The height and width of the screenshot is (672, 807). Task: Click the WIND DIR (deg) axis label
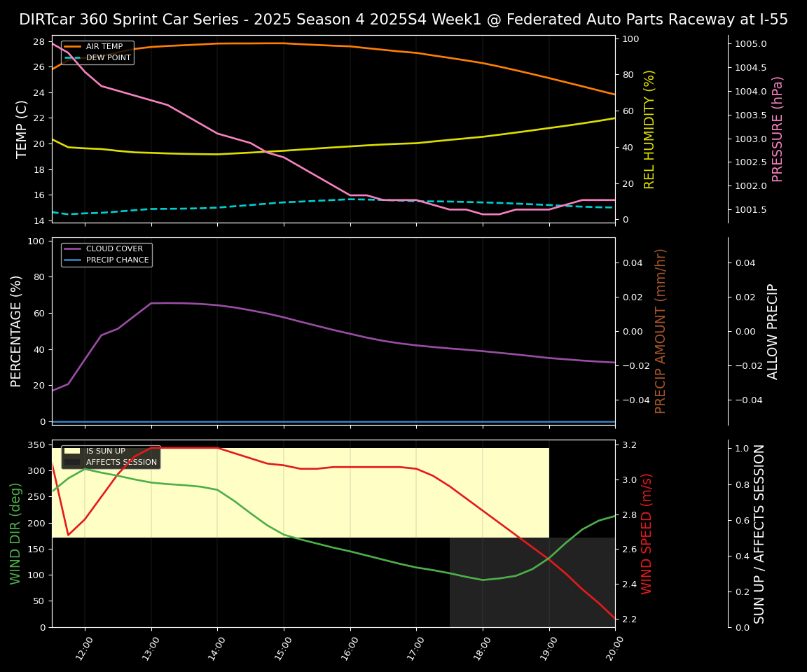coord(15,533)
